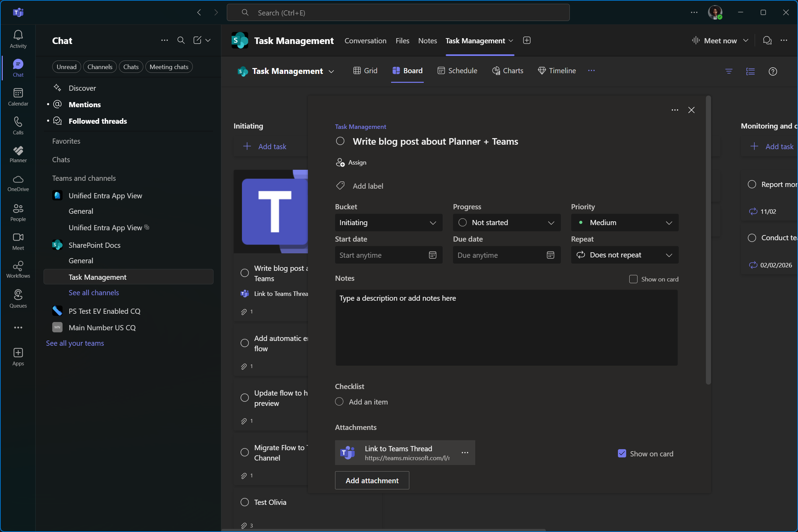Open the Planner filter icon
The width and height of the screenshot is (798, 532).
[x=729, y=71]
